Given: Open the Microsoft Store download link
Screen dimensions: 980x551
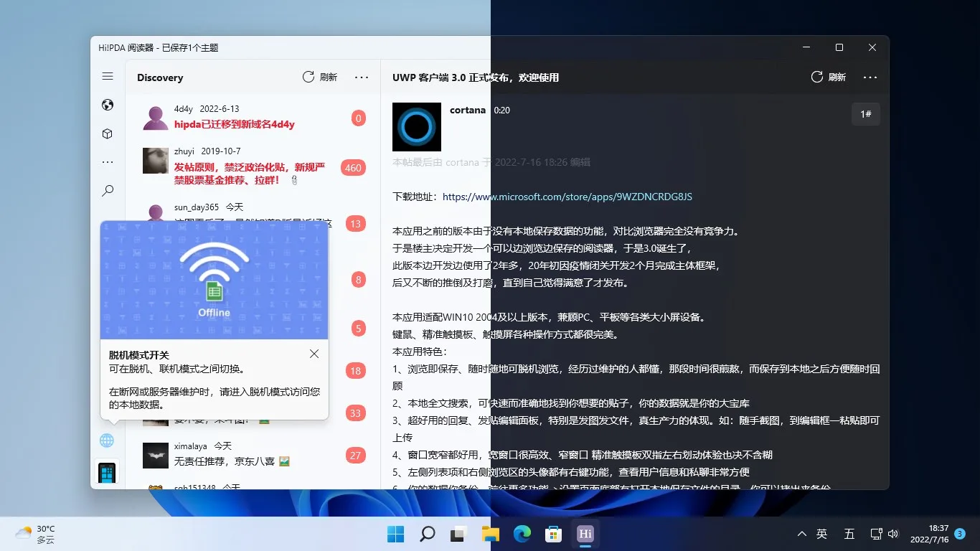Looking at the screenshot, I should tap(567, 197).
